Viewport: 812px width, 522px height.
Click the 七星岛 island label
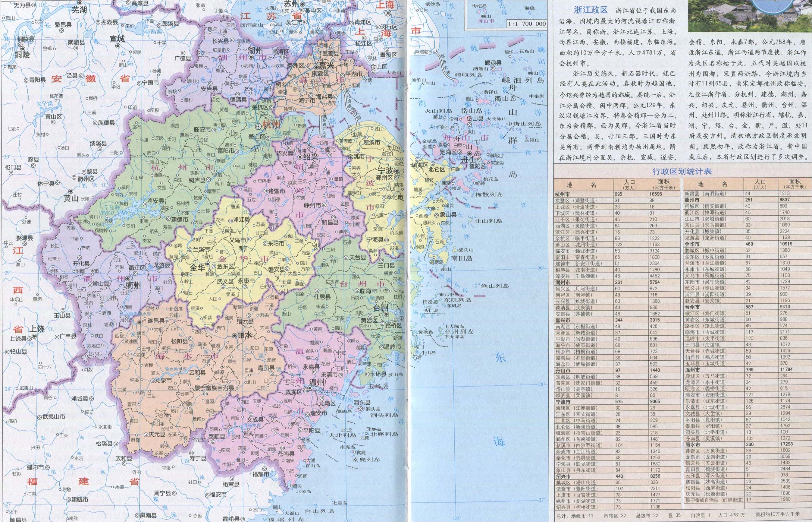[x=339, y=503]
